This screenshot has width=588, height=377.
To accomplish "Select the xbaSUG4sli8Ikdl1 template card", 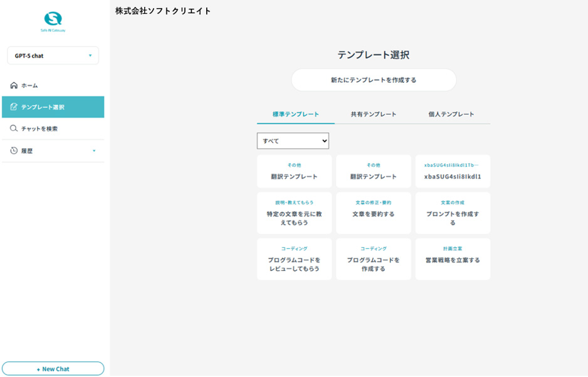I will point(453,171).
